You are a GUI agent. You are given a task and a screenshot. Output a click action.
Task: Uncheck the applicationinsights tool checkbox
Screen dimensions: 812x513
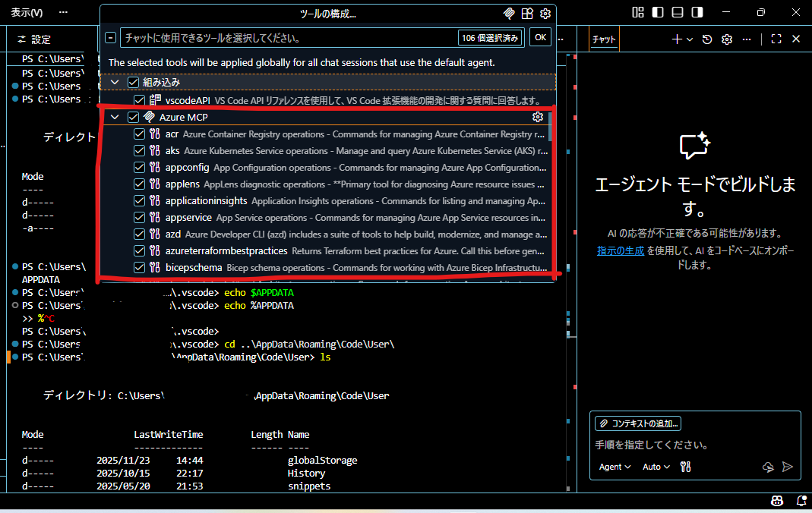[x=139, y=200]
